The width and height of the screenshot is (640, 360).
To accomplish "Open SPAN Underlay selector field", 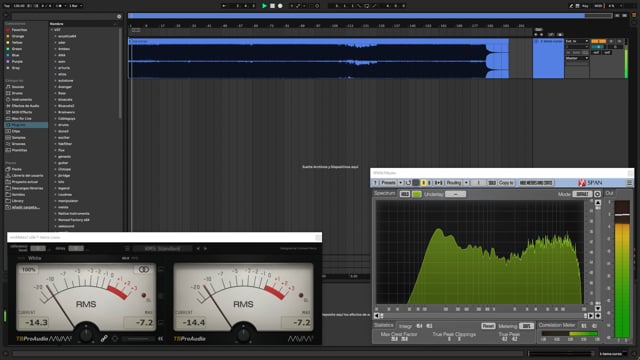I will tap(455, 194).
